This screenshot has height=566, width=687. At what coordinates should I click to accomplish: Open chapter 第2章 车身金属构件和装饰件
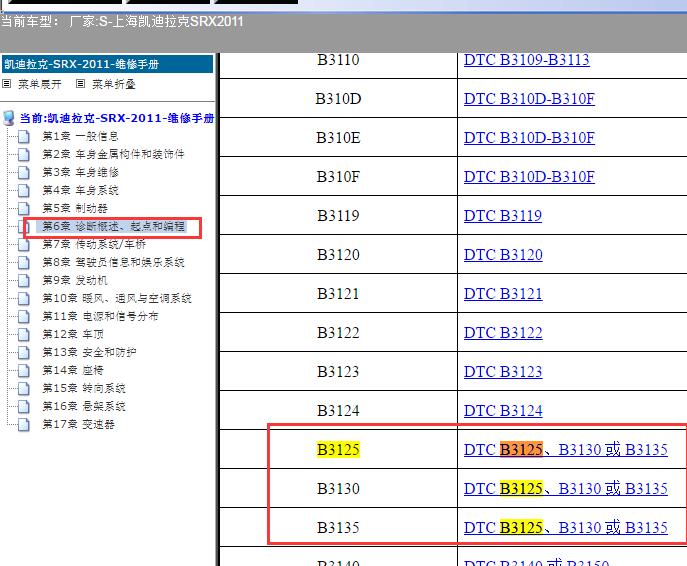[113, 154]
